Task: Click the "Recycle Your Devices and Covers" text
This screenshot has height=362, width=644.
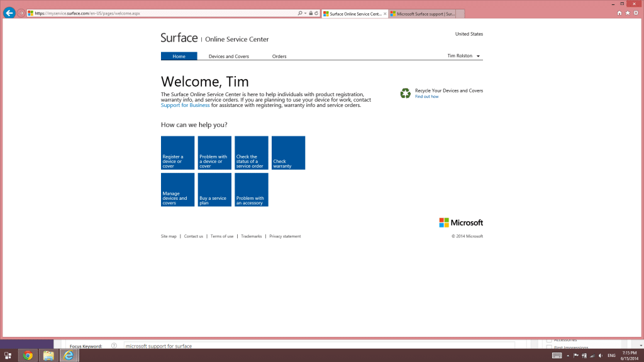Action: click(449, 90)
